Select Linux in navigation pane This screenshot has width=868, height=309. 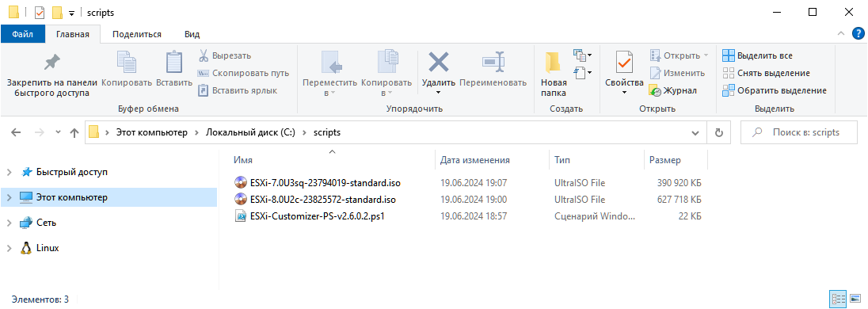pos(48,248)
